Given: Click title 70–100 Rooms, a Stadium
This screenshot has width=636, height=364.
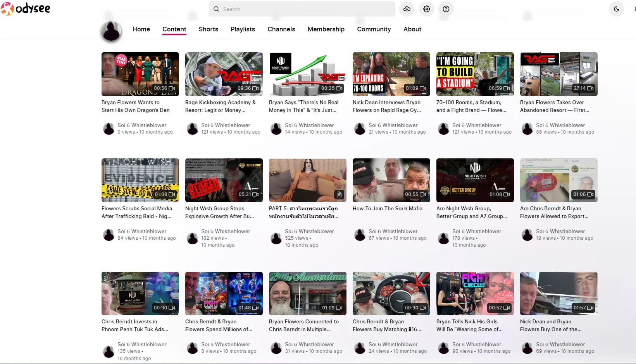Looking at the screenshot, I should 471,106.
